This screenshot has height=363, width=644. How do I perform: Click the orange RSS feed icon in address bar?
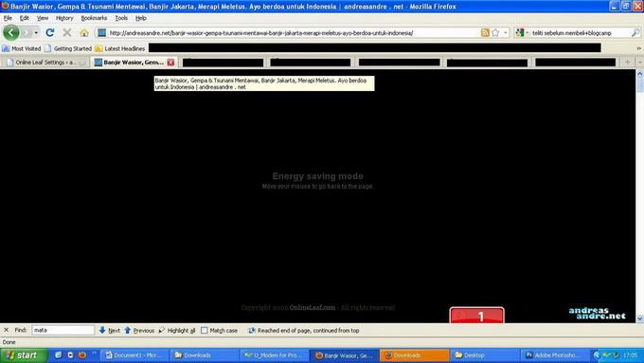pyautogui.click(x=485, y=32)
